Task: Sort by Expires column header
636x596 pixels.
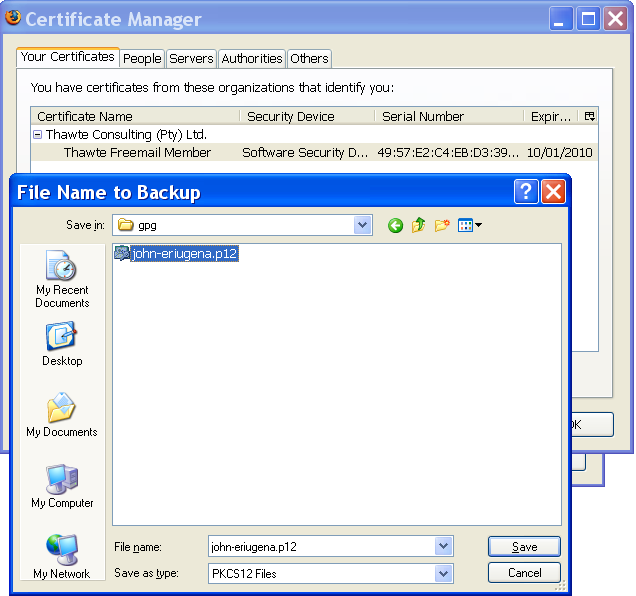Action: point(550,116)
